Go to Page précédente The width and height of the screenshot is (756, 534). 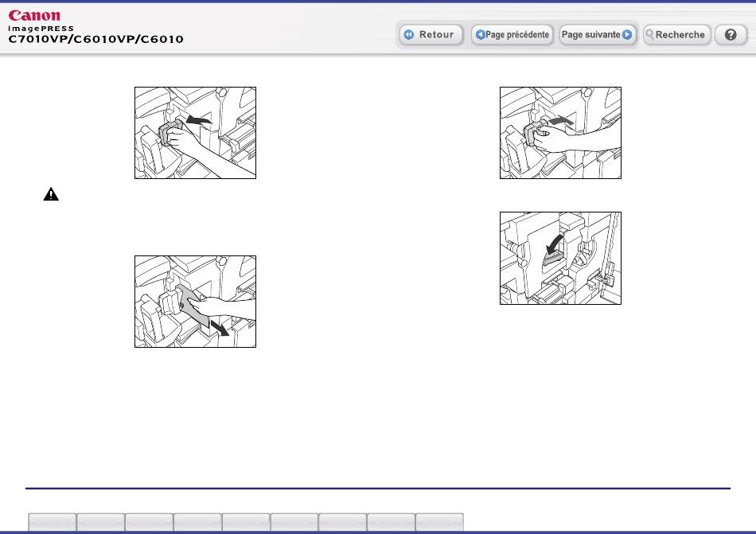[512, 35]
